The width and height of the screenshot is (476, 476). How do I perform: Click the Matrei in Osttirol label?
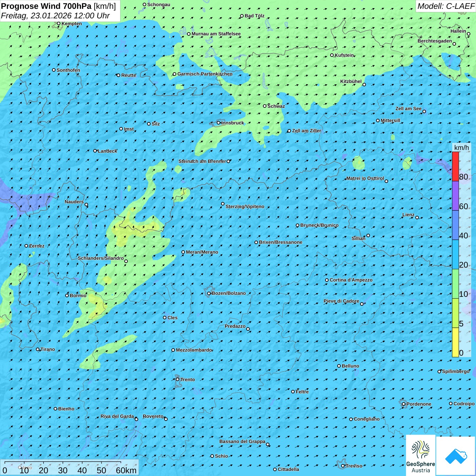[365, 178]
